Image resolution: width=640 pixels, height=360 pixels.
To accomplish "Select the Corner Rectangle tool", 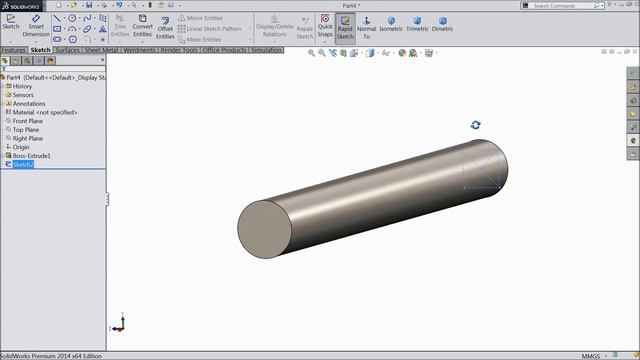I will (57, 29).
